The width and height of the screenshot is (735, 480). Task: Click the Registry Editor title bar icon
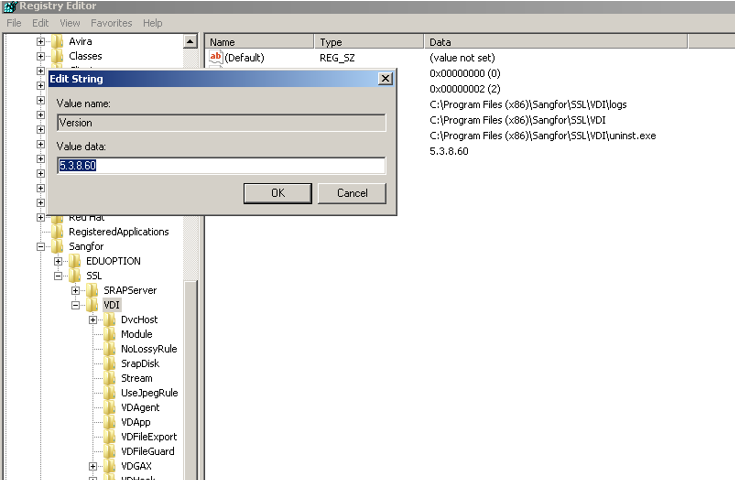[x=10, y=7]
